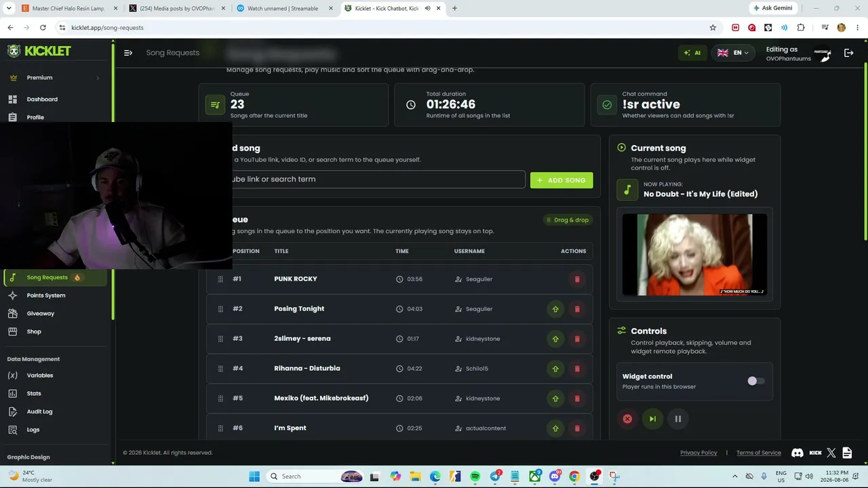This screenshot has height=488, width=868.
Task: Open Chrome's three-dot menu
Action: pos(858,28)
